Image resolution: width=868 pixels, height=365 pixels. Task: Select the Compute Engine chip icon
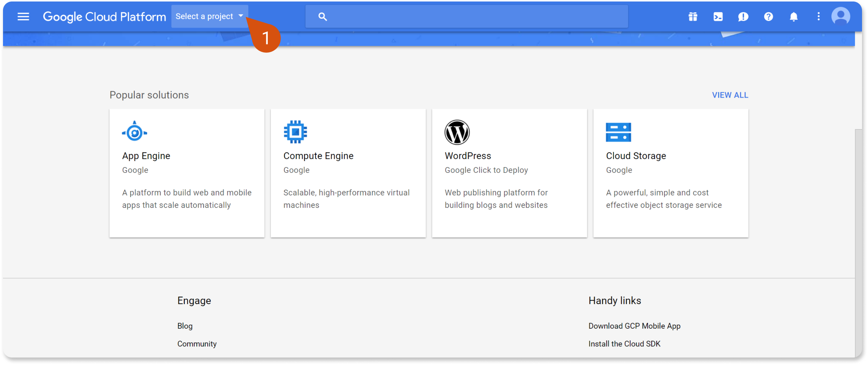pos(295,132)
